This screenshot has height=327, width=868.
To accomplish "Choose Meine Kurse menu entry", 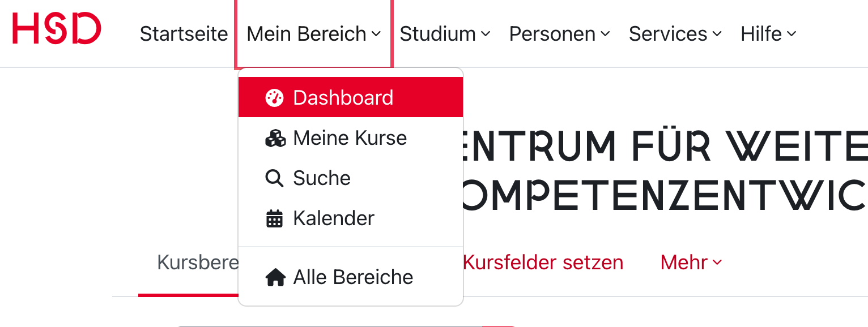I will [x=350, y=138].
